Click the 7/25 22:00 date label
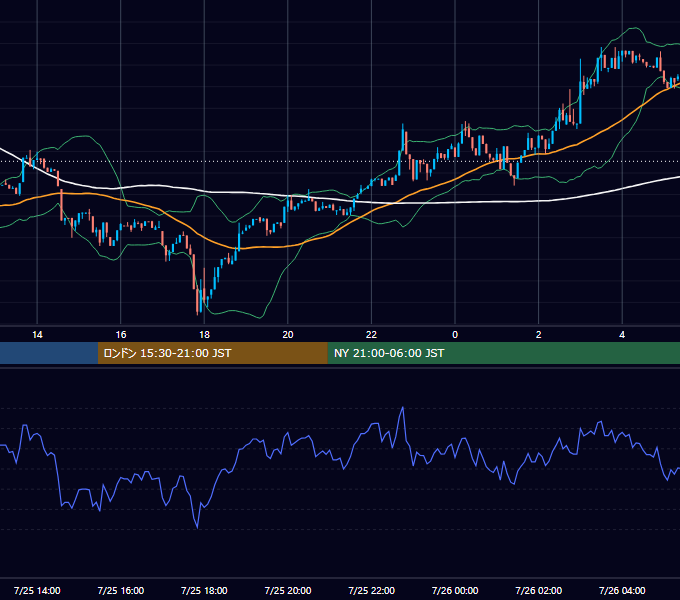The height and width of the screenshot is (600, 680). pyautogui.click(x=372, y=590)
